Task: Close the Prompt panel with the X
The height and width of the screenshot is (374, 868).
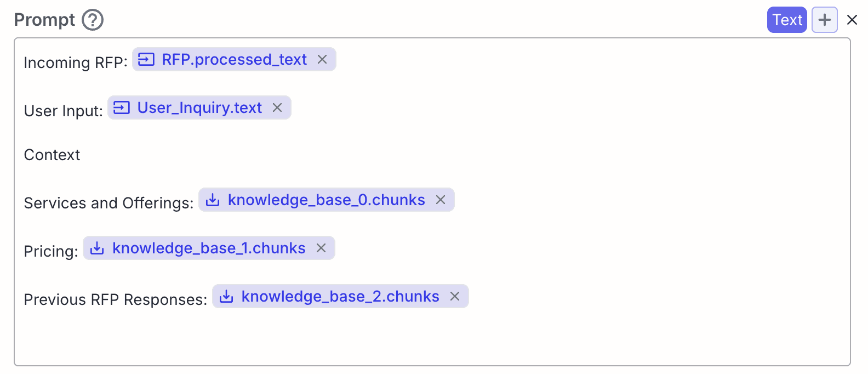Action: pyautogui.click(x=852, y=20)
